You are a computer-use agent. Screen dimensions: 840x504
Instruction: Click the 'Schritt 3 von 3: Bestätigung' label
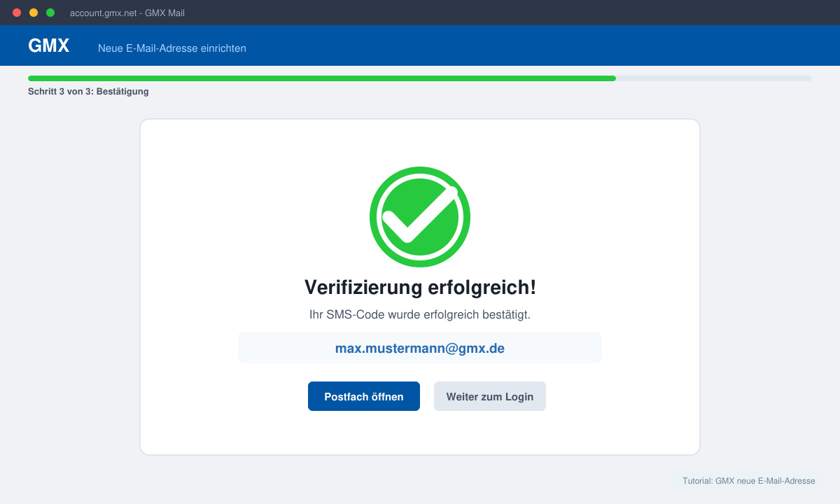[x=88, y=91]
